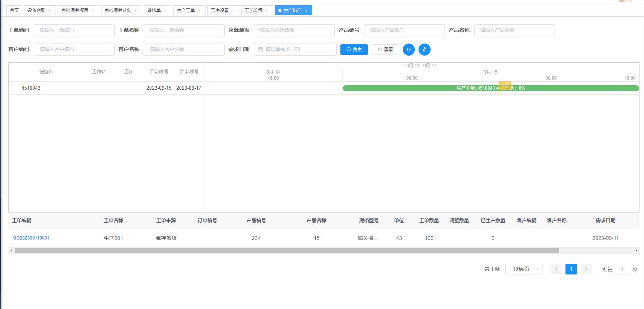This screenshot has height=309, width=644.
Task: Click the green Gantt bar for 4510043
Action: pos(413,88)
